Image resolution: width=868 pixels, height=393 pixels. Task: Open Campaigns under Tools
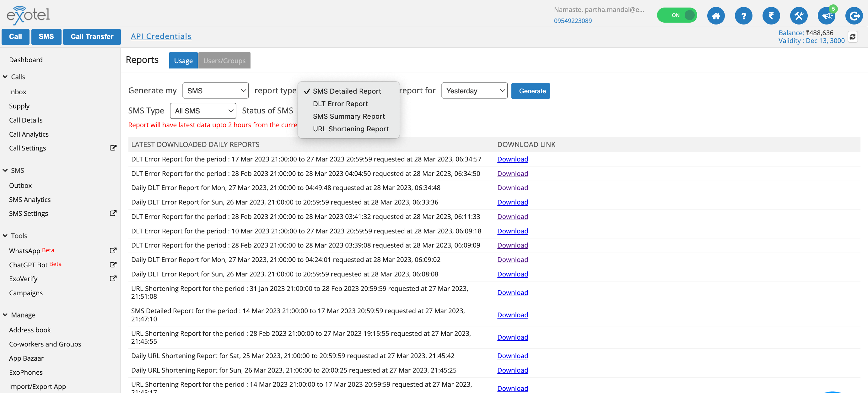point(26,293)
